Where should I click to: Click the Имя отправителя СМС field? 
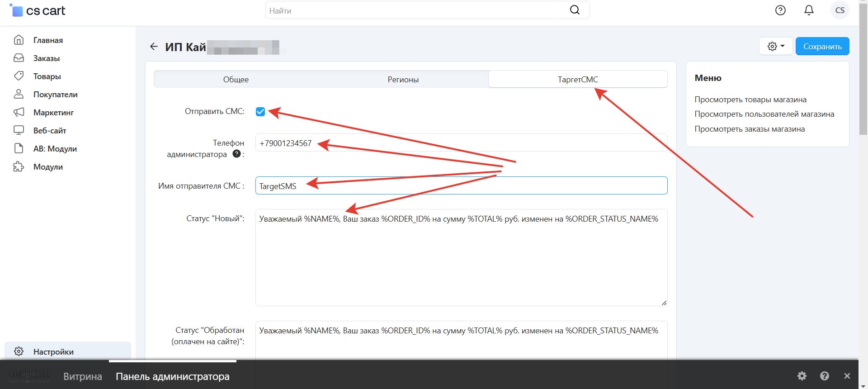[461, 185]
